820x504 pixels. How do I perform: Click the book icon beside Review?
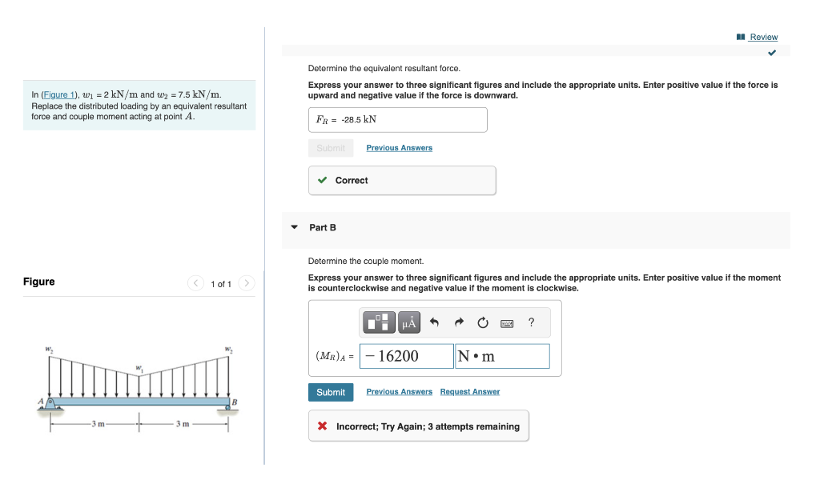[741, 37]
